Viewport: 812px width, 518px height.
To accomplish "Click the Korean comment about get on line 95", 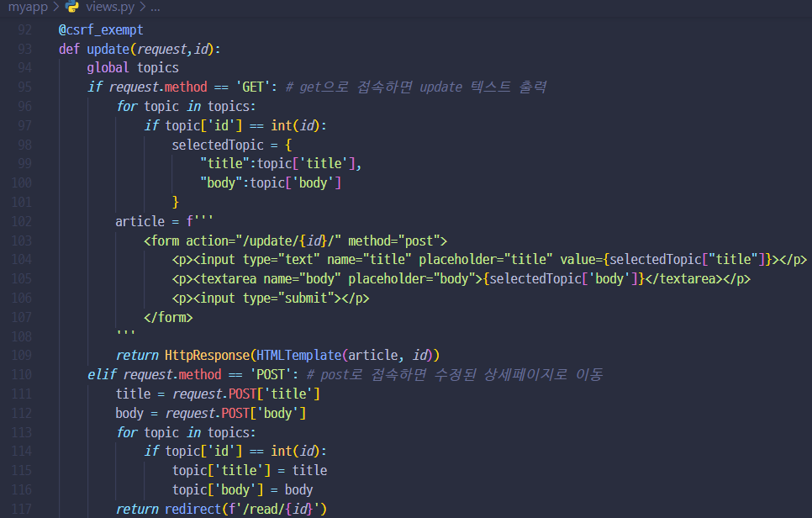I will click(416, 87).
